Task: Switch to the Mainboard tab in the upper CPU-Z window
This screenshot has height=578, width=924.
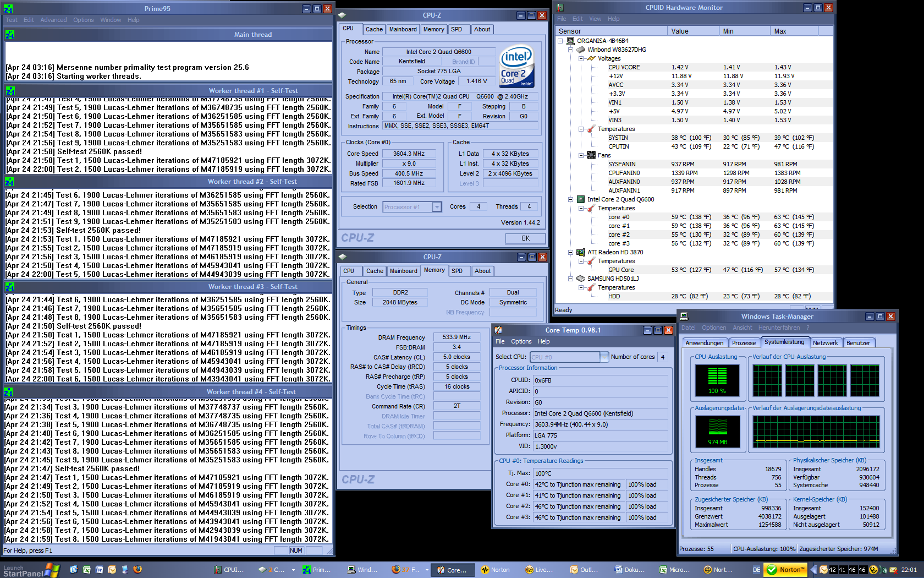Action: [403, 29]
